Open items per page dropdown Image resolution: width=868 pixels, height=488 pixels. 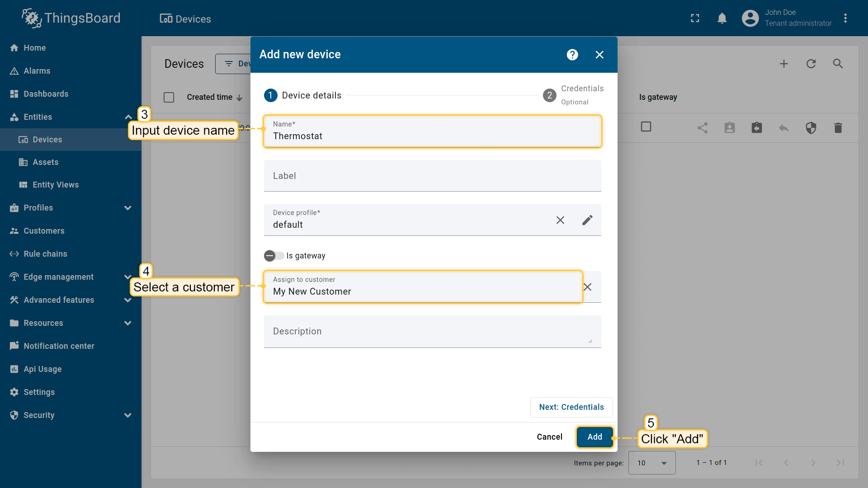[652, 463]
